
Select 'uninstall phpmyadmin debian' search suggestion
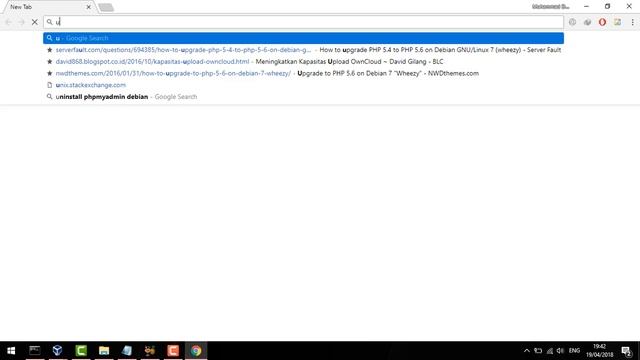click(303, 97)
